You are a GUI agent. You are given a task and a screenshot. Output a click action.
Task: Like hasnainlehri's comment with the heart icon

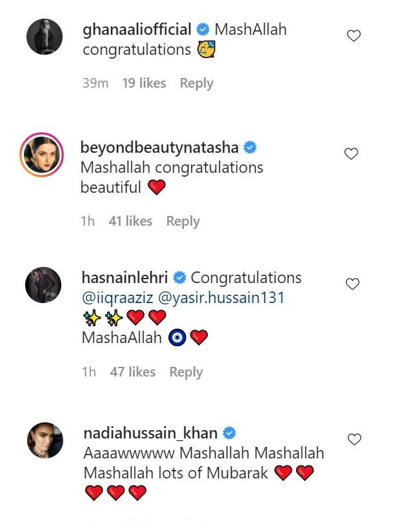[x=352, y=284]
